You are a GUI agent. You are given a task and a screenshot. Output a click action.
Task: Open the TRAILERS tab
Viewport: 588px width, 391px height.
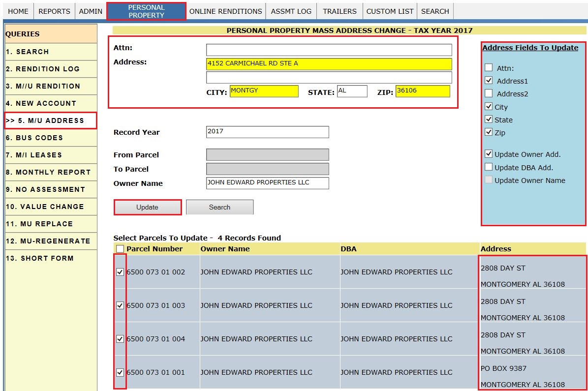340,11
